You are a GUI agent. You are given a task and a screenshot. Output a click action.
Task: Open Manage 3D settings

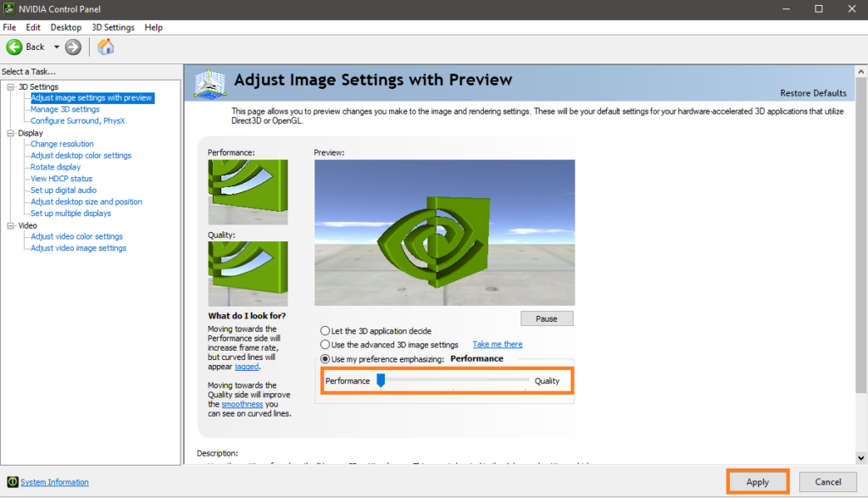[64, 109]
